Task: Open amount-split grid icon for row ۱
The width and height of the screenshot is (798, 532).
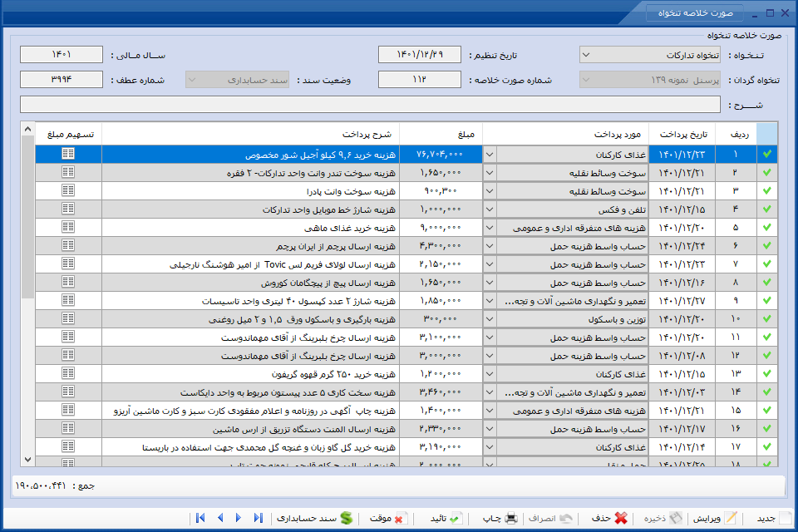Action: (68, 154)
